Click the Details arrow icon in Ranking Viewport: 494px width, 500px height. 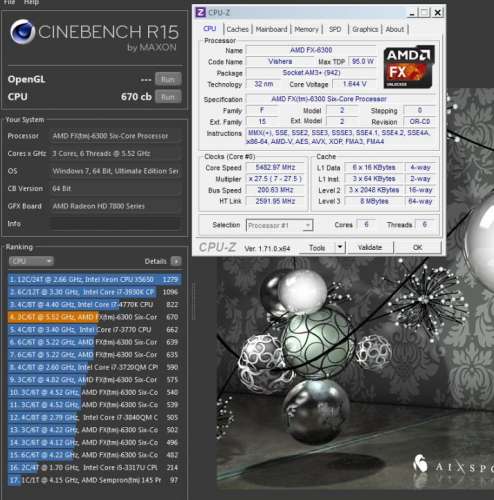176,261
